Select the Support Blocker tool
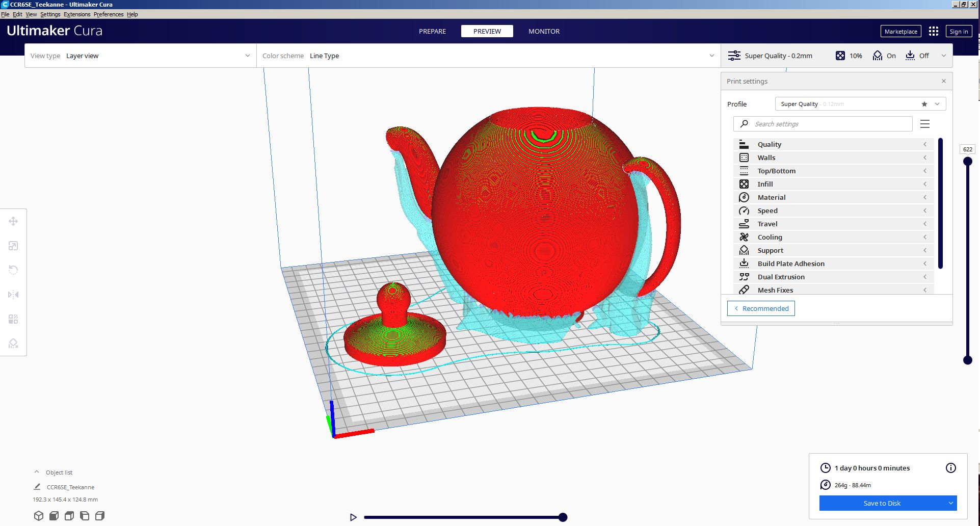 [13, 344]
